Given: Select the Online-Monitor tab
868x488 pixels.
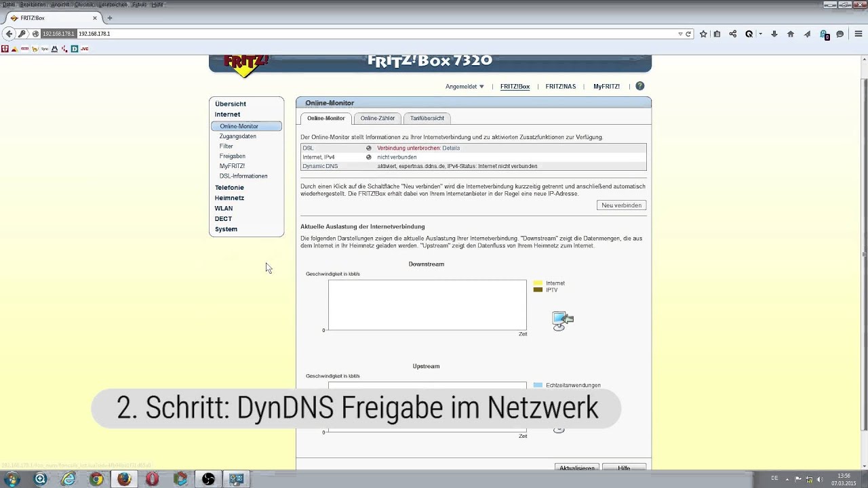Looking at the screenshot, I should click(x=326, y=118).
